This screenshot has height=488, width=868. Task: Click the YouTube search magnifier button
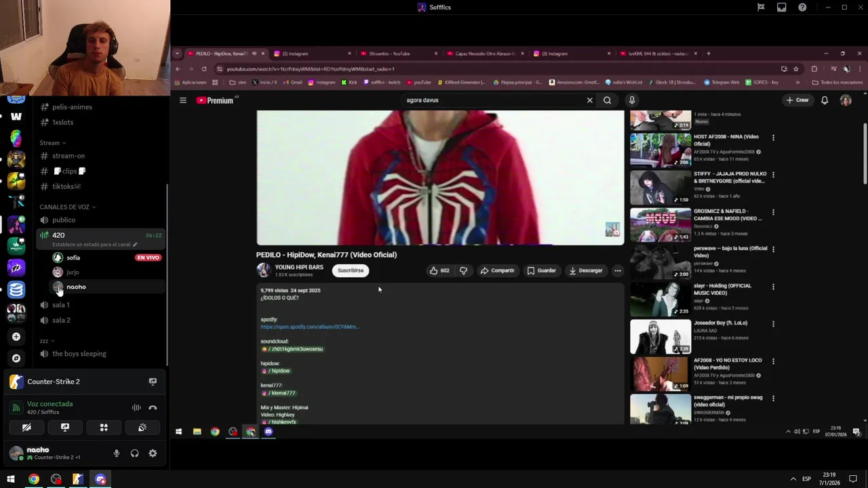point(607,100)
